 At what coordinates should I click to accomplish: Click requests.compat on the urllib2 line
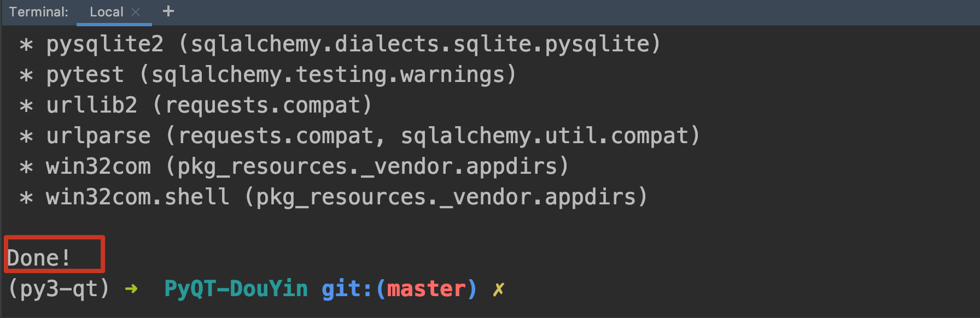click(x=262, y=105)
